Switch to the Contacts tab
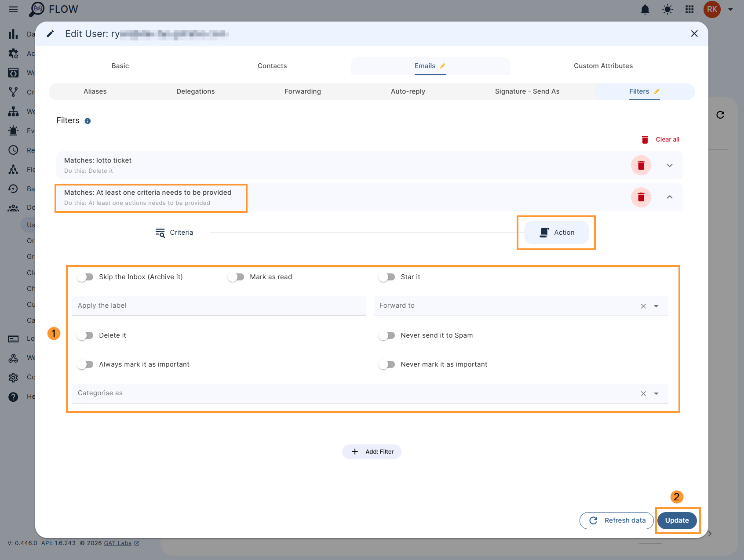744x560 pixels. [272, 66]
